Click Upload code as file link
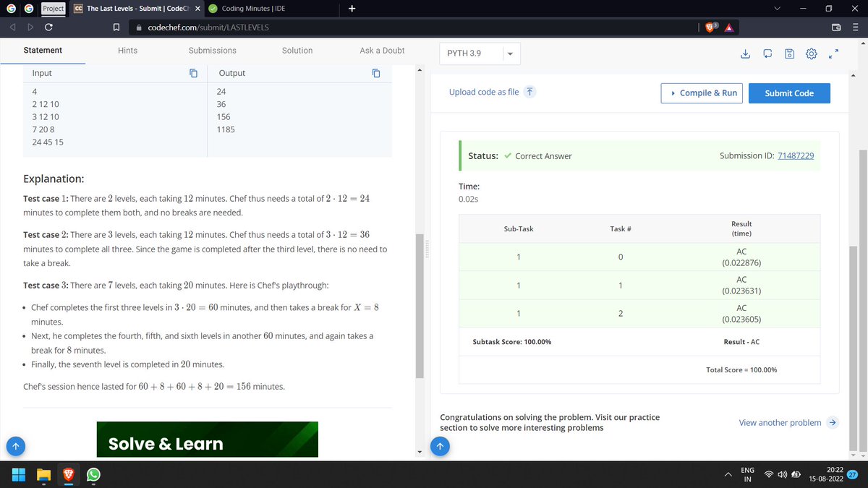The image size is (868, 488). pyautogui.click(x=484, y=93)
